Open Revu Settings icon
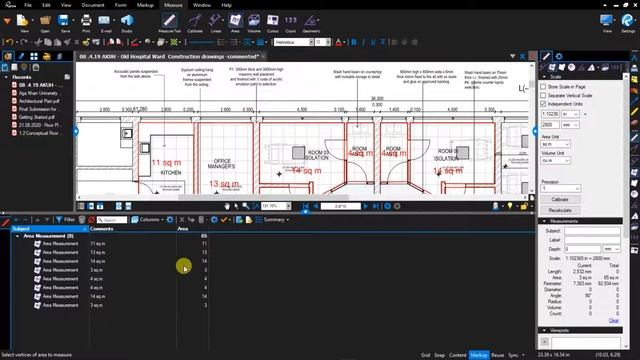Viewport: 640px width, 360px height. tap(628, 22)
